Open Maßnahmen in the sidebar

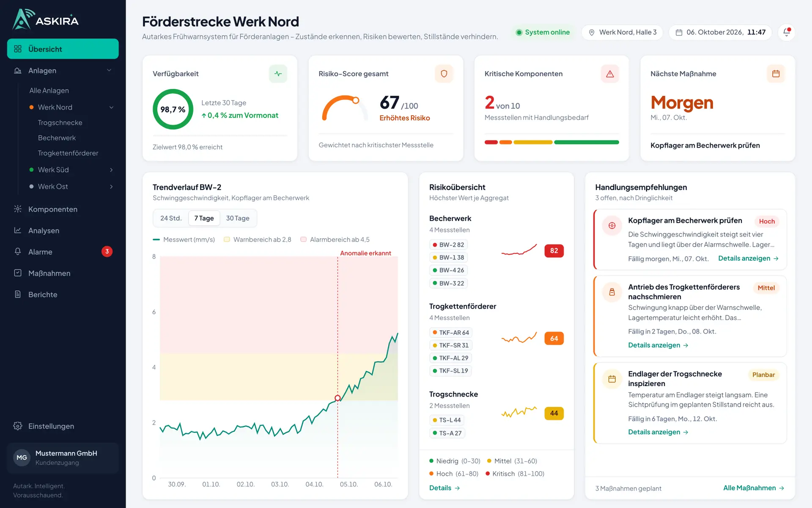pos(63,273)
